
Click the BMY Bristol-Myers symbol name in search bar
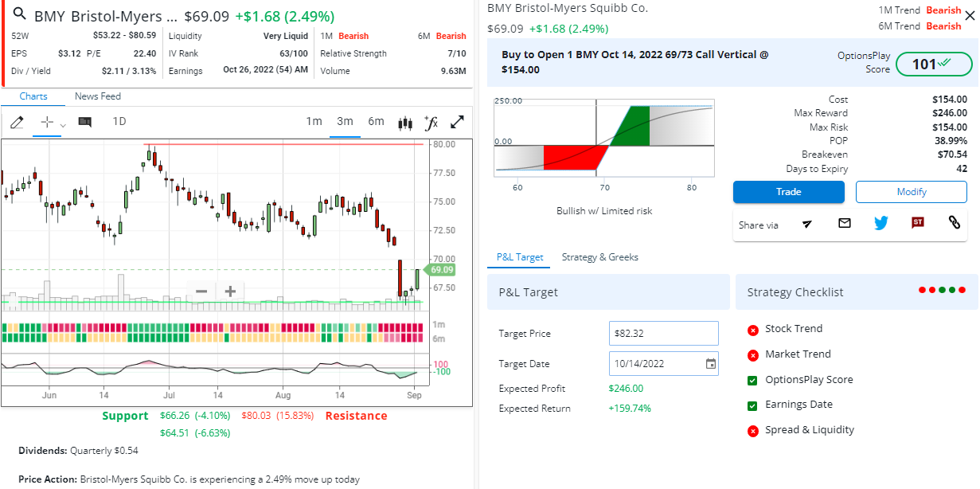[107, 16]
